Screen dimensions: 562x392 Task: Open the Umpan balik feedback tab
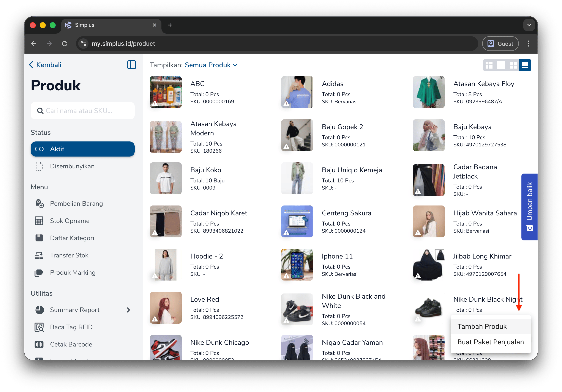point(529,207)
